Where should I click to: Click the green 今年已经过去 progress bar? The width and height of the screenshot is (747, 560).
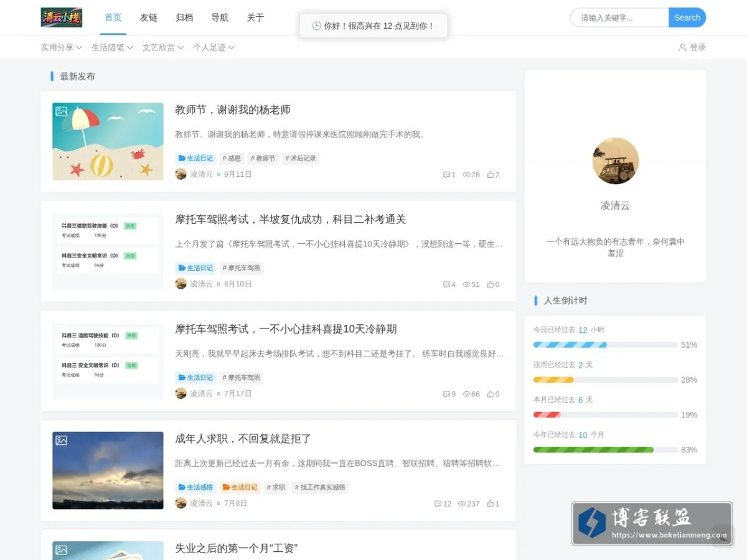pos(593,449)
